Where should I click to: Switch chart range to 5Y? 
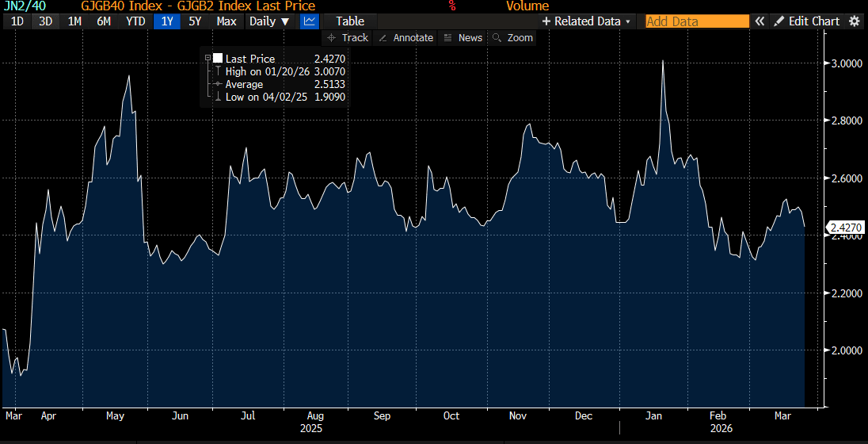(x=196, y=21)
